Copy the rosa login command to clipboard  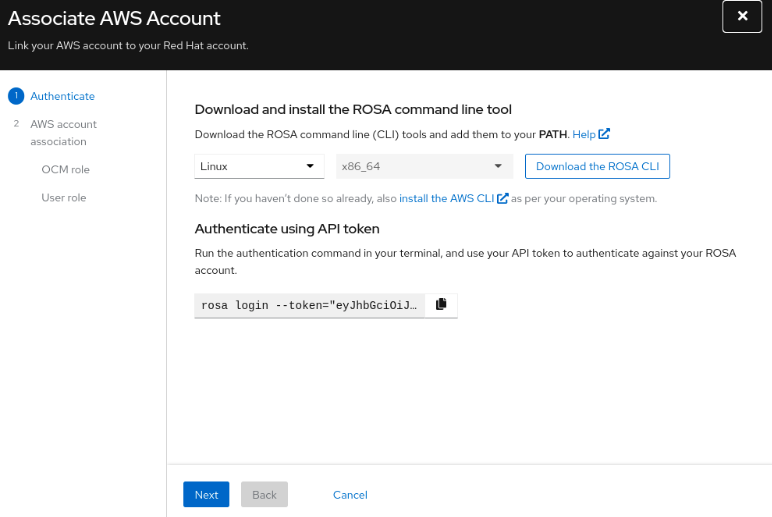coord(441,305)
